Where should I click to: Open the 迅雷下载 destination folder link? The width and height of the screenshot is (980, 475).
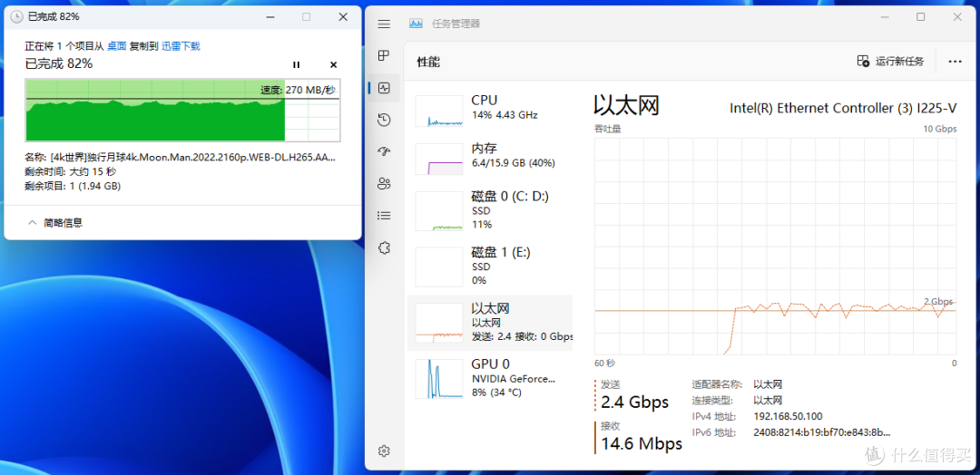point(181,46)
